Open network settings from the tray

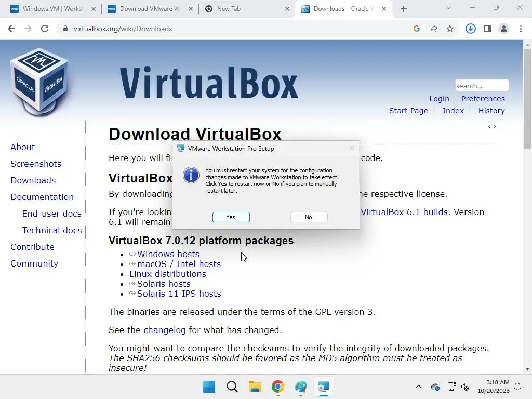[451, 387]
